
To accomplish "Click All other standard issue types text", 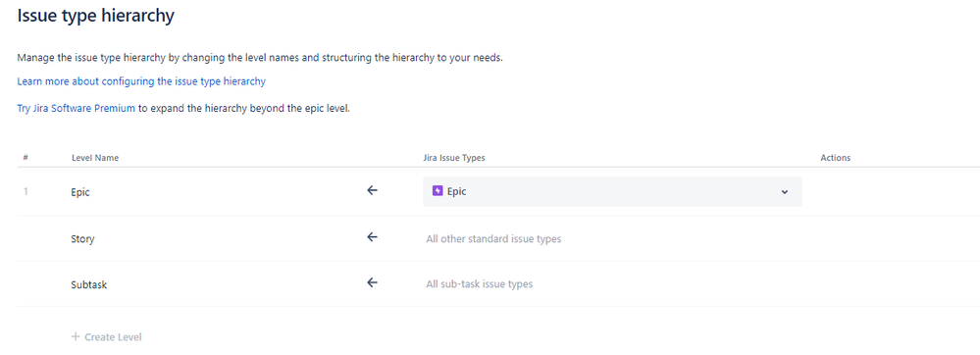I will (x=493, y=238).
